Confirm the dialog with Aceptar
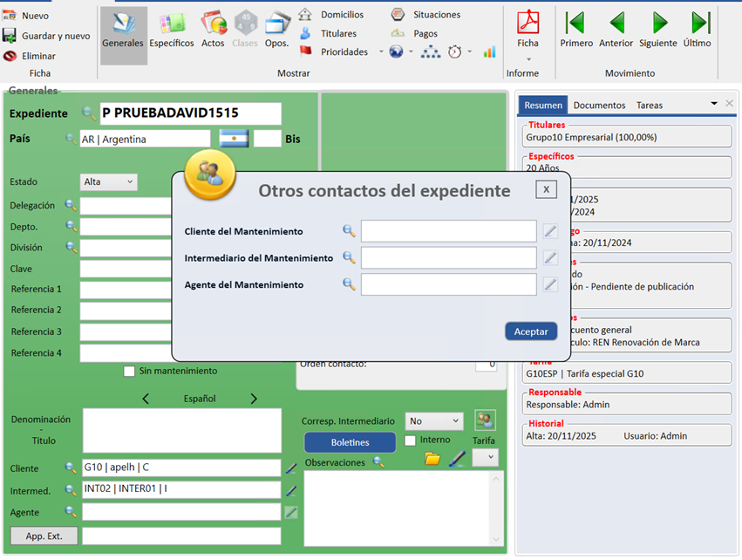This screenshot has width=742, height=560. click(531, 331)
